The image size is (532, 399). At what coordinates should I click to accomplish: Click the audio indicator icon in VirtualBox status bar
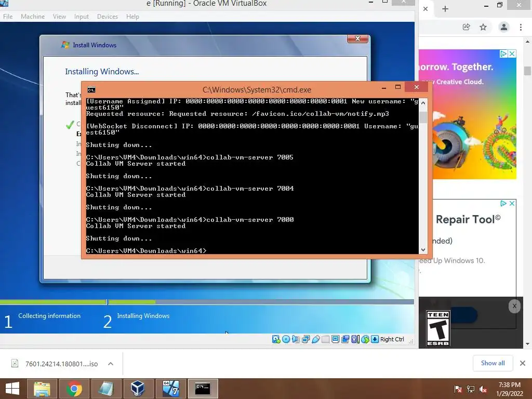pos(296,339)
